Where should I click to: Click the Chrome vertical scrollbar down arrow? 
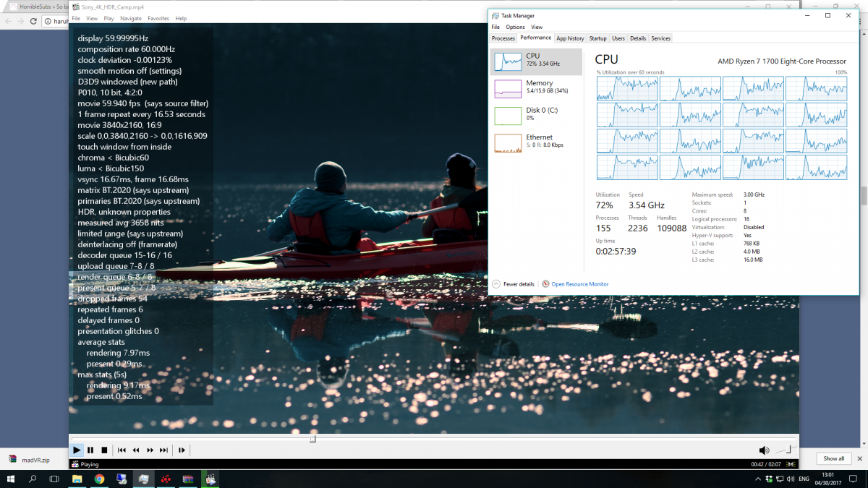click(864, 443)
